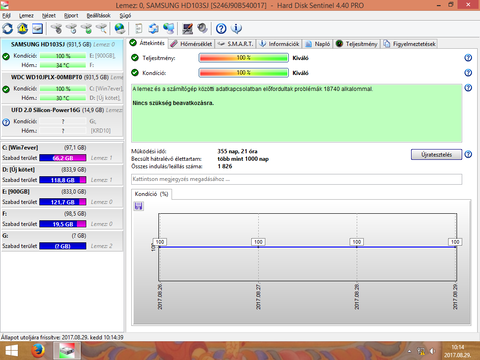This screenshot has height=360, width=480.
Task: Click the question mark icon of Silicon-Power disk
Action: point(6,122)
